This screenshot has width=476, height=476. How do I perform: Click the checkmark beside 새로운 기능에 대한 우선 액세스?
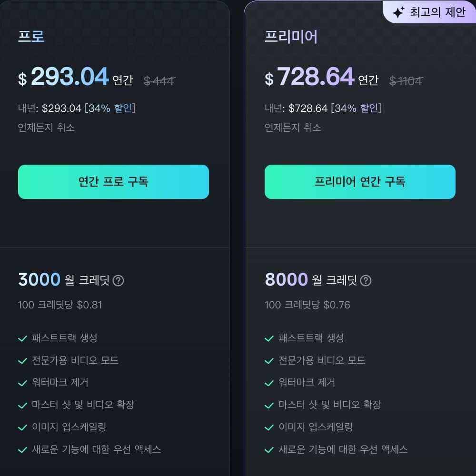click(x=22, y=449)
